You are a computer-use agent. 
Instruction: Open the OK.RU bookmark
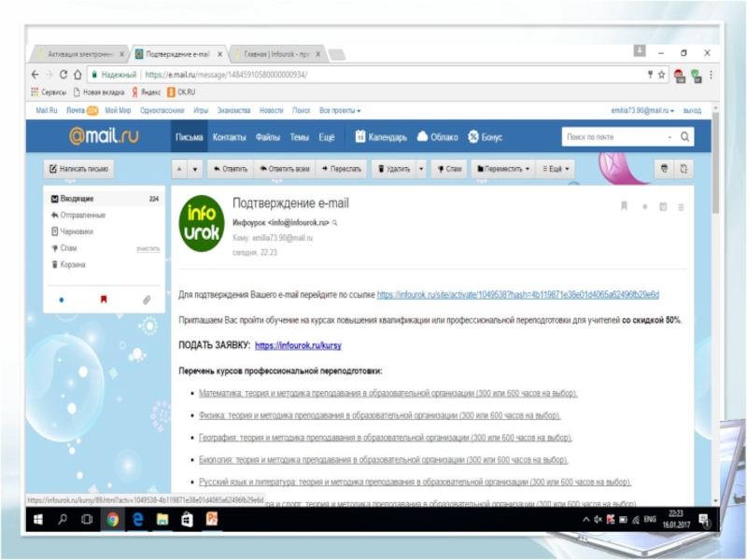pyautogui.click(x=181, y=91)
